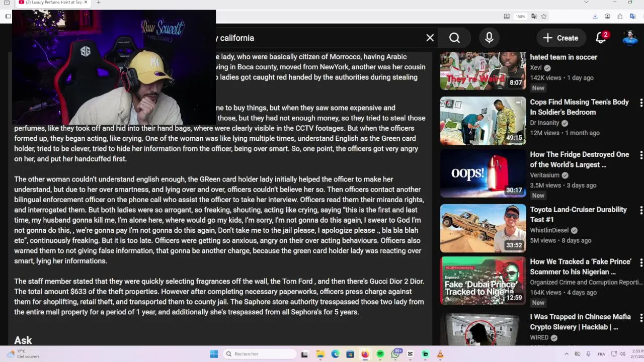Visit the Dr Insanity channel name
The image size is (644, 362).
pyautogui.click(x=544, y=123)
